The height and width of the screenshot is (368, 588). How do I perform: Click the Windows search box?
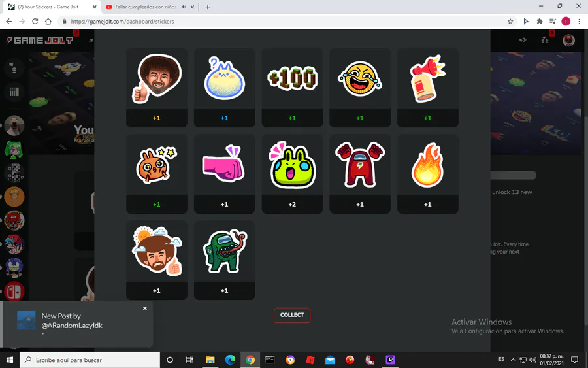[x=90, y=360]
